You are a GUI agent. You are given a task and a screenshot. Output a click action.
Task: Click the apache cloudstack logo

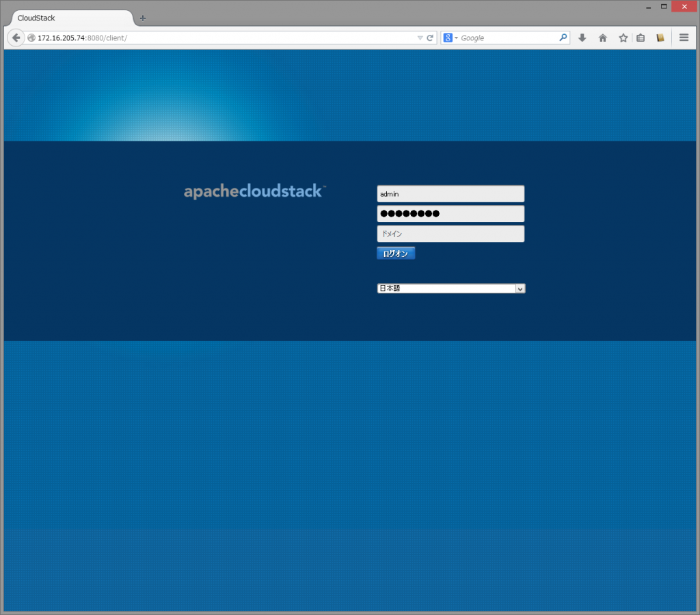[254, 191]
